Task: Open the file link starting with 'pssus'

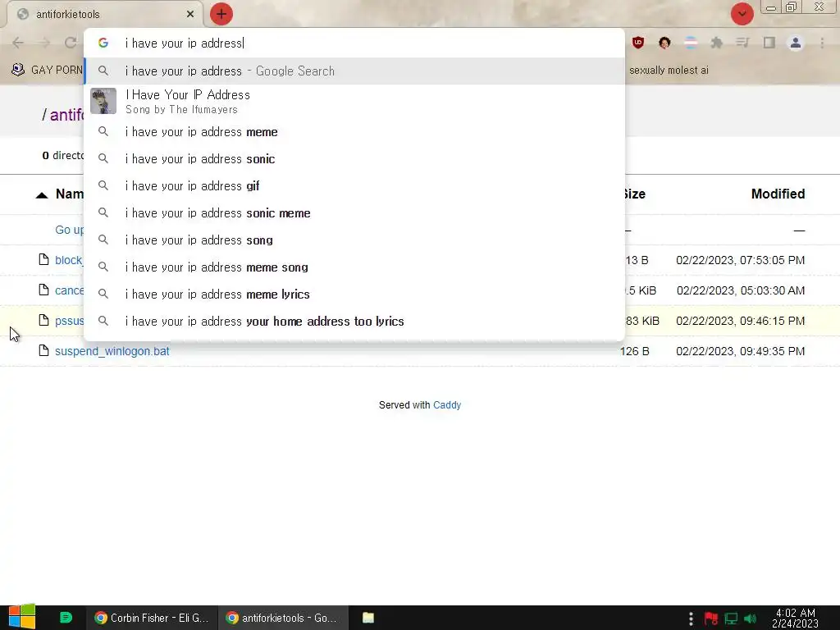Action: tap(69, 321)
